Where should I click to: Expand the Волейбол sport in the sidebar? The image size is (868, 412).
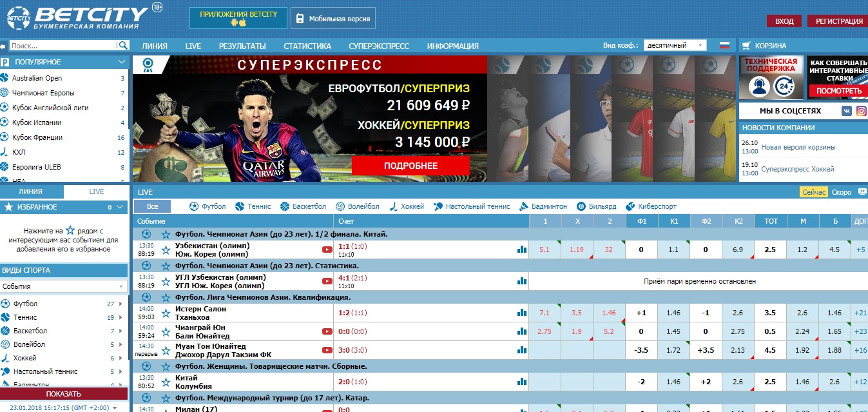pyautogui.click(x=121, y=344)
